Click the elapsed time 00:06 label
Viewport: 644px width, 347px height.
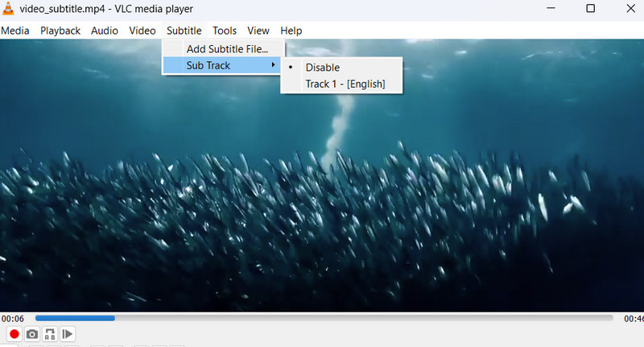coord(13,319)
